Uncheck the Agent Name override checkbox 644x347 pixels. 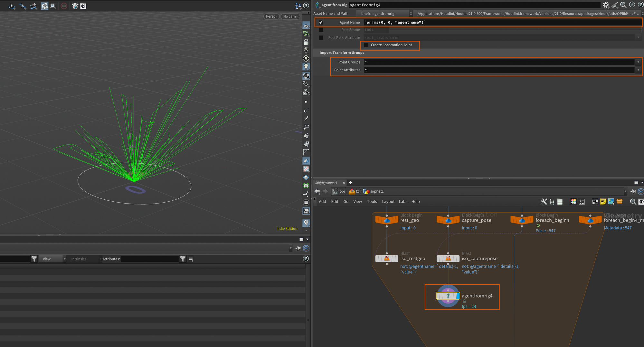point(321,23)
